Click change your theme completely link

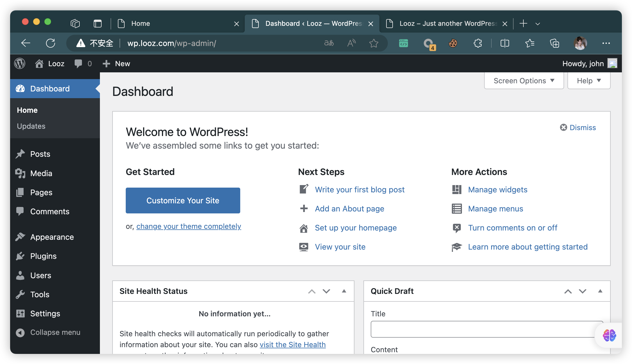[189, 226]
